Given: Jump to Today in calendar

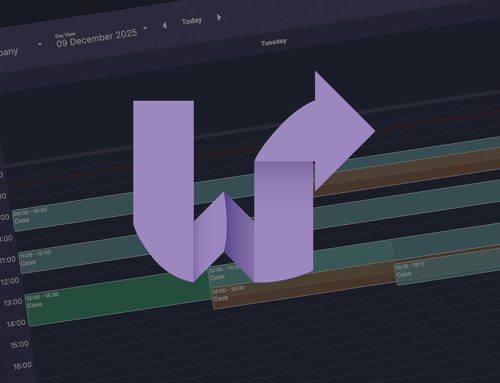Looking at the screenshot, I should click(x=192, y=21).
